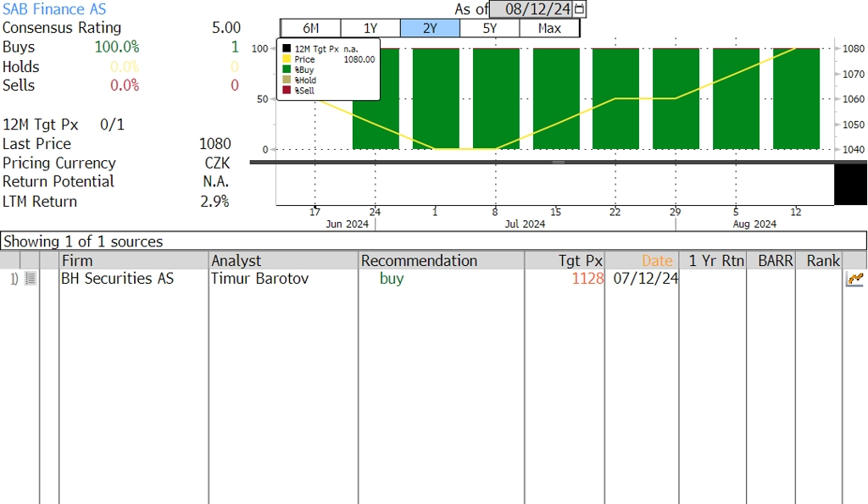Image resolution: width=868 pixels, height=504 pixels.
Task: Open the chart icon in BH Securities row
Action: [x=854, y=279]
